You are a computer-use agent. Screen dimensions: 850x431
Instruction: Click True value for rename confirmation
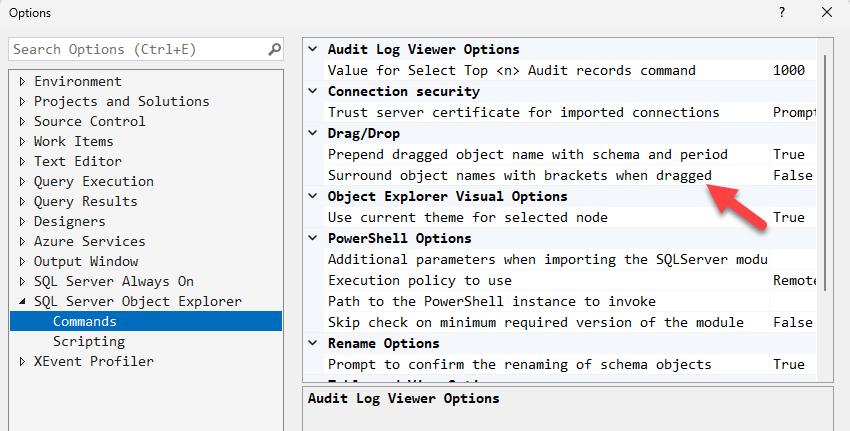[x=793, y=365]
